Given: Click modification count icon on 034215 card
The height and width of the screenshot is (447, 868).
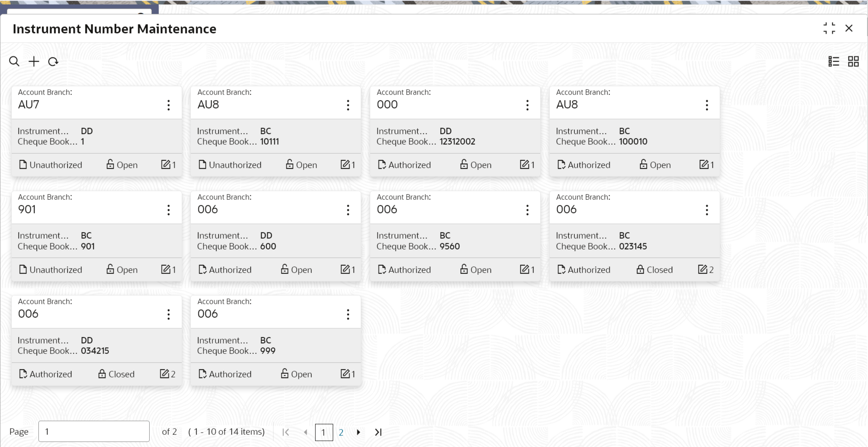Looking at the screenshot, I should (x=165, y=374).
